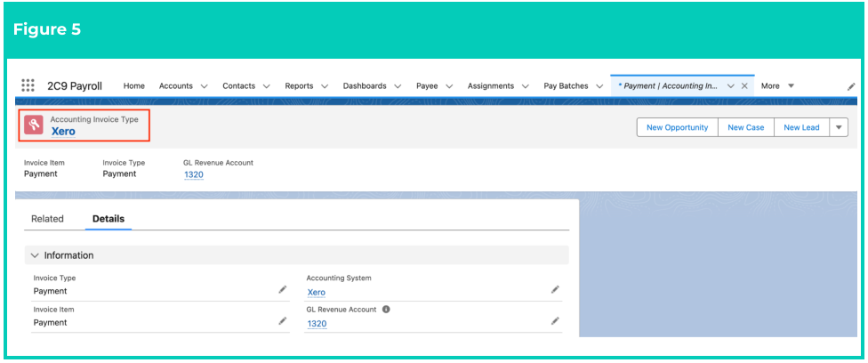
Task: Select the Payment | Accounting In... tab
Action: 669,86
